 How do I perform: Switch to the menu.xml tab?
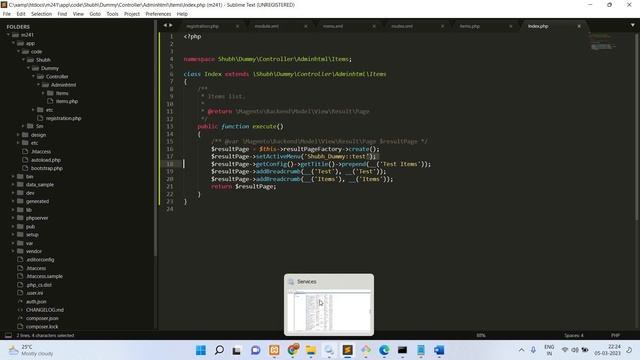[x=333, y=26]
